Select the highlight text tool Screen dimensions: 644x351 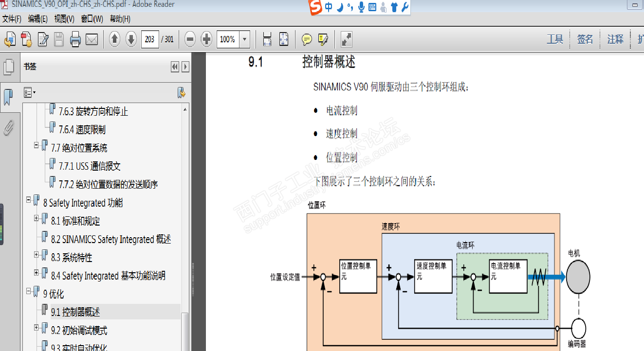click(x=323, y=39)
